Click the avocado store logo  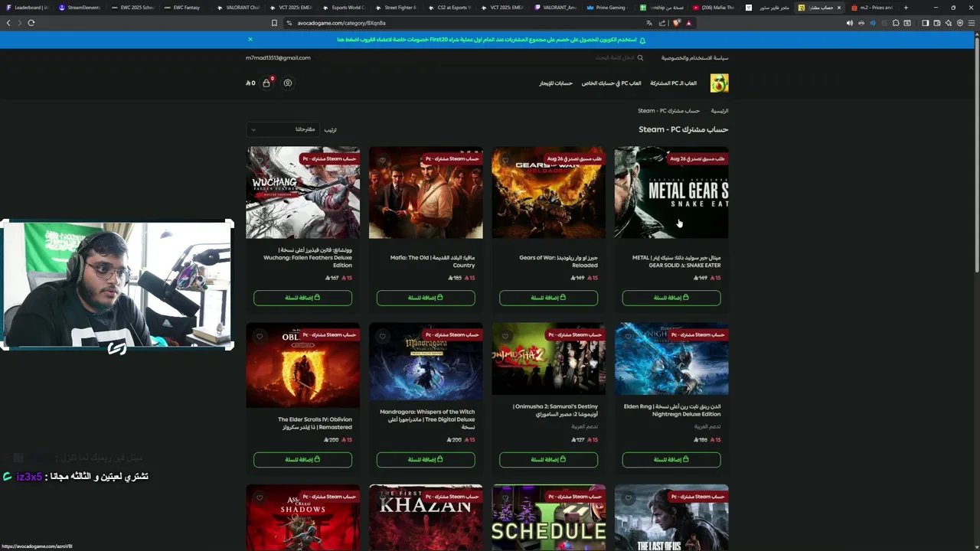tap(719, 83)
